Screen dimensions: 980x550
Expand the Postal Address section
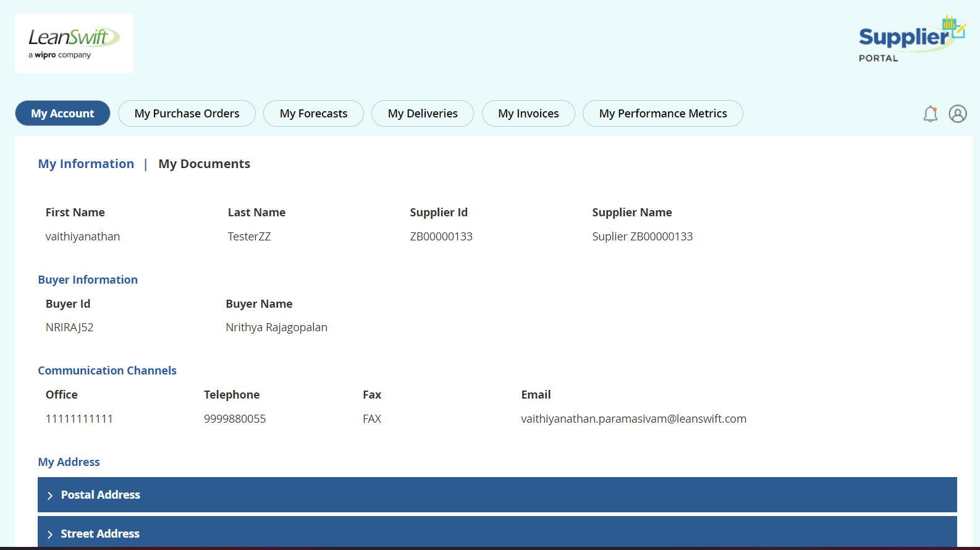click(497, 494)
